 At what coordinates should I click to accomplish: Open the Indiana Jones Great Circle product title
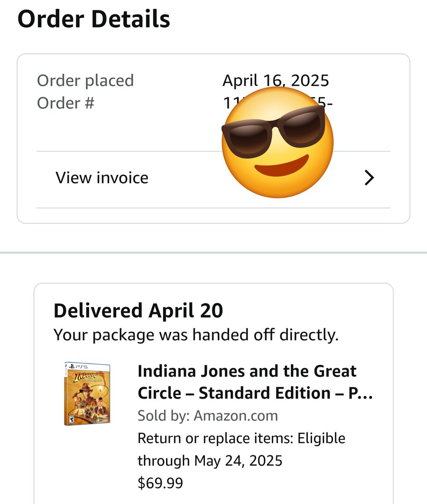[255, 382]
